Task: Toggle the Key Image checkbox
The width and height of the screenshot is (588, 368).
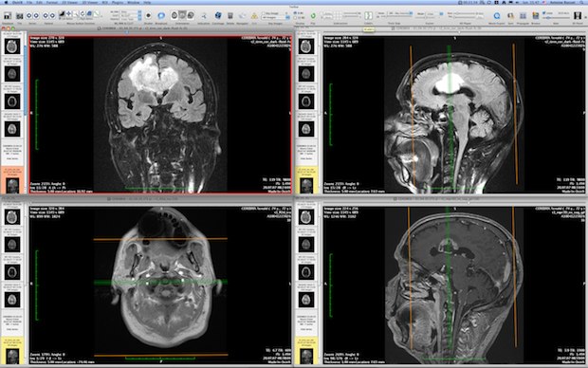Action: click(264, 13)
